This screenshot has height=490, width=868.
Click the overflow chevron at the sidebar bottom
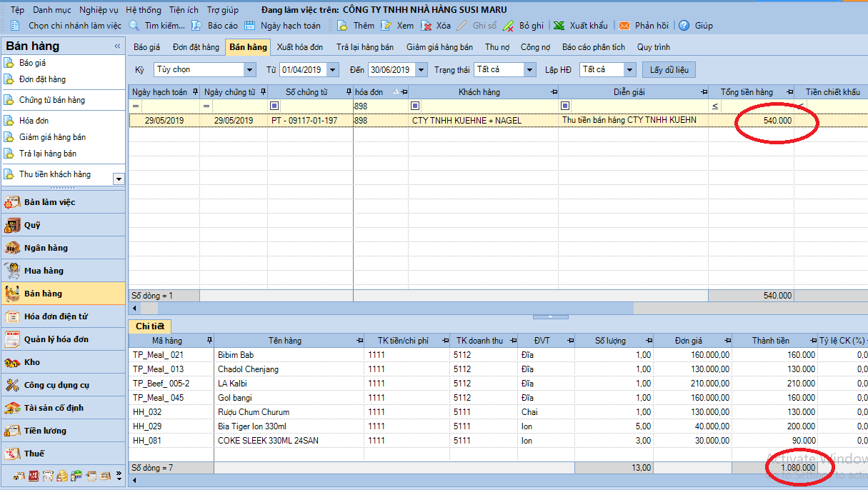coord(119,476)
